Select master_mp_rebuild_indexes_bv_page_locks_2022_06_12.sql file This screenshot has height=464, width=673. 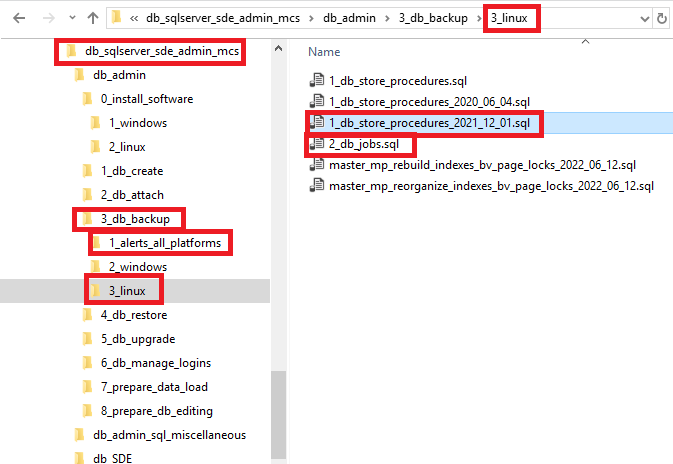482,165
